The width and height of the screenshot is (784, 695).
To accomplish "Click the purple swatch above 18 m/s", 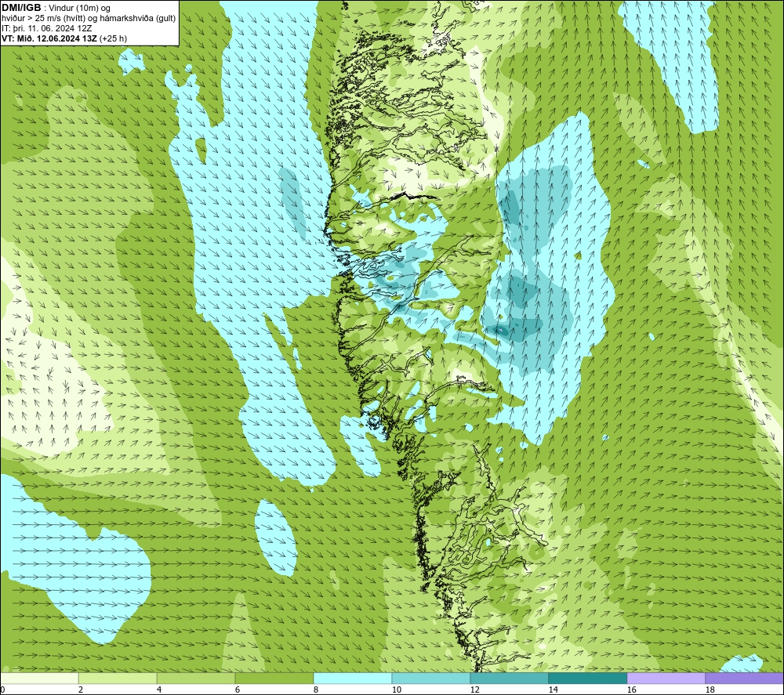I will point(745,679).
